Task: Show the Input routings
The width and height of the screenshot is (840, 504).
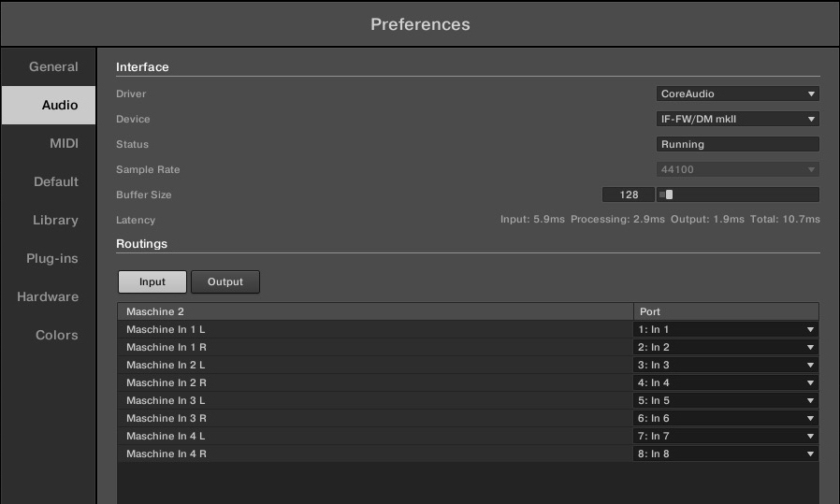Action: pos(152,281)
